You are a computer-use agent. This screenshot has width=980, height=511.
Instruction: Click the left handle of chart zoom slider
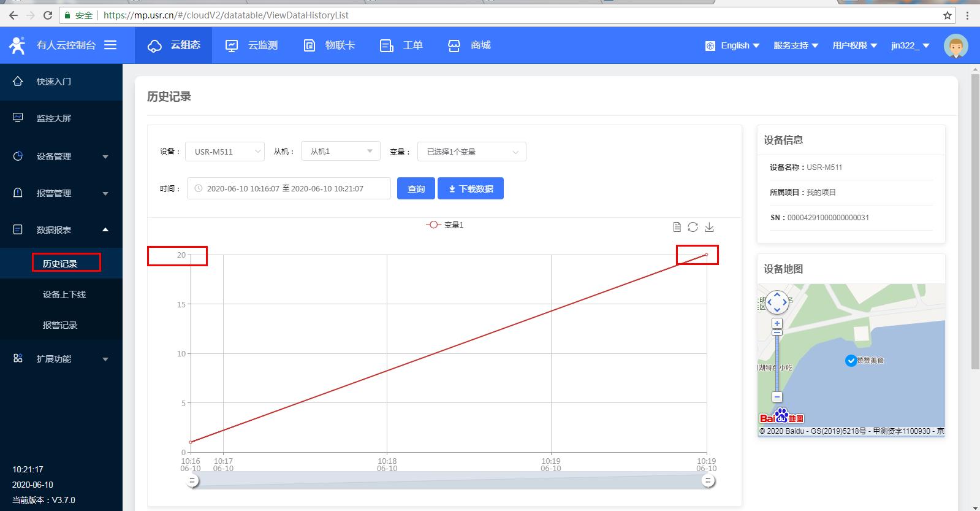192,481
